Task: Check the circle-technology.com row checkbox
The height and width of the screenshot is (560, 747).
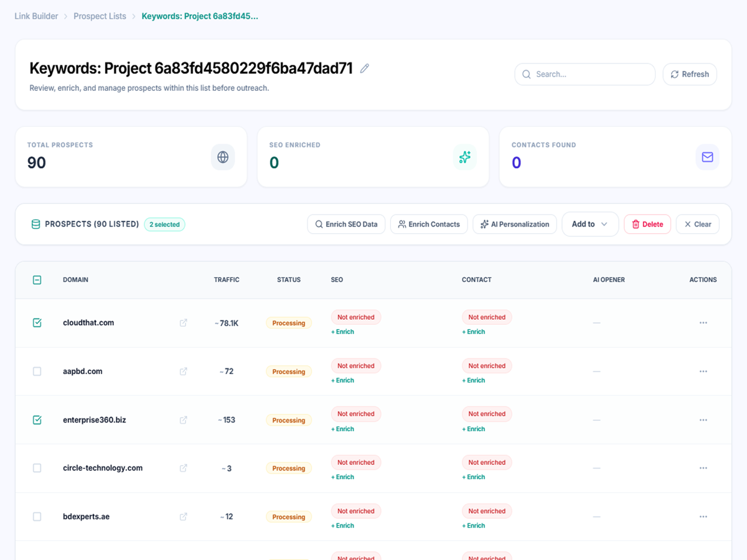Action: tap(37, 468)
